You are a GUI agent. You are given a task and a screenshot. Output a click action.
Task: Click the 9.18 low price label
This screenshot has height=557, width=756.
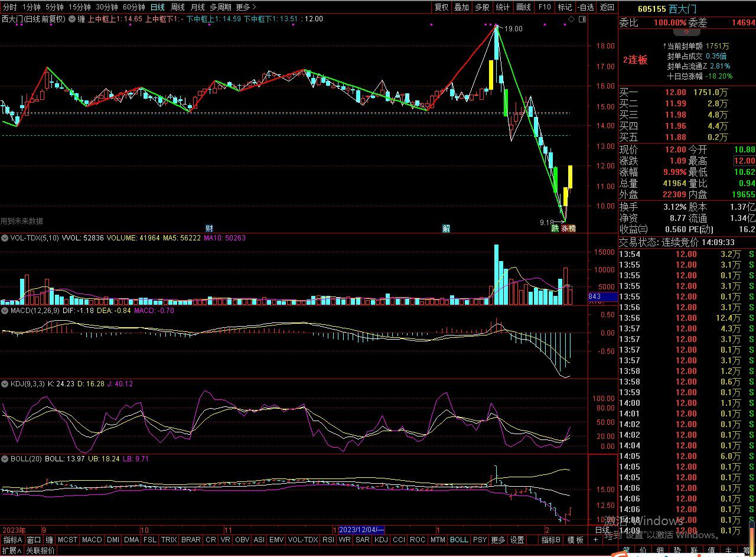tap(547, 222)
